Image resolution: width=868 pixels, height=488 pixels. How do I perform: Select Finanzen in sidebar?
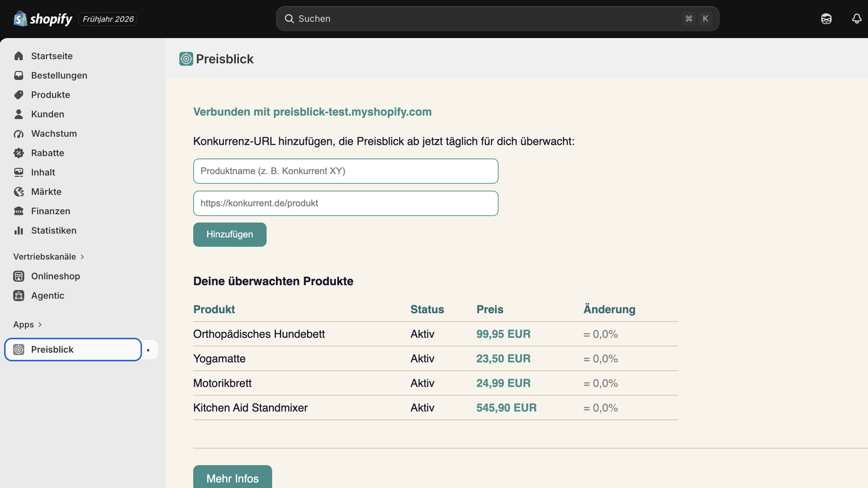click(50, 211)
